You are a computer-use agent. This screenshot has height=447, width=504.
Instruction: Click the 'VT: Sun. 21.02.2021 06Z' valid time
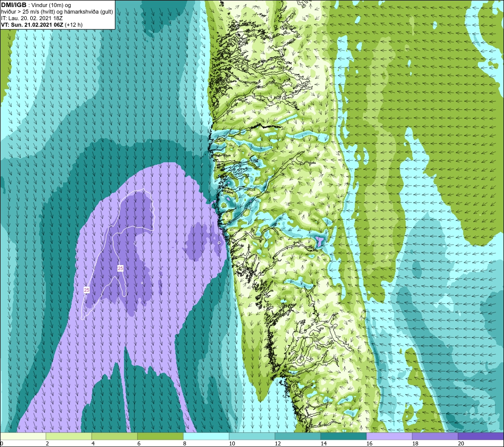32,25
